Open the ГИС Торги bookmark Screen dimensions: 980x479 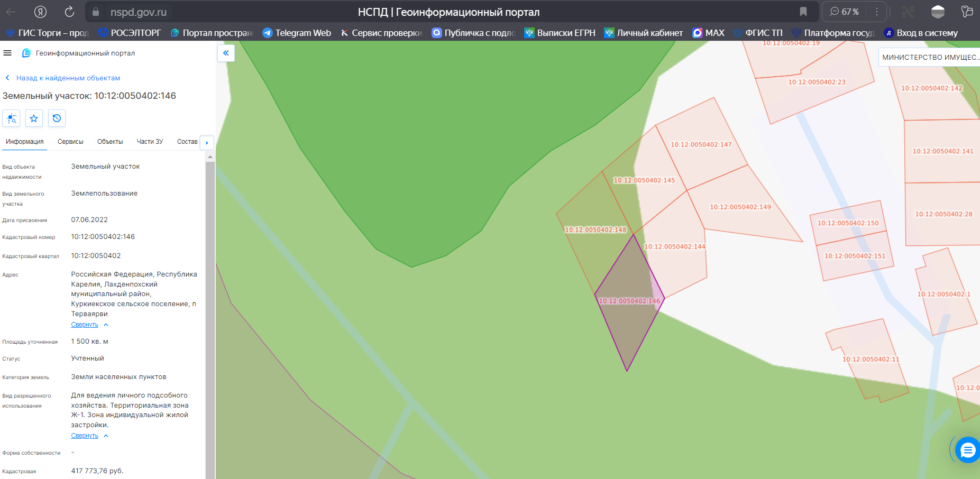tap(48, 33)
